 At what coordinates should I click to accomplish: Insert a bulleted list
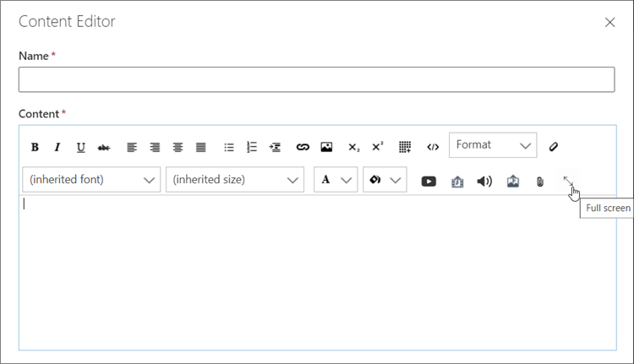(228, 147)
